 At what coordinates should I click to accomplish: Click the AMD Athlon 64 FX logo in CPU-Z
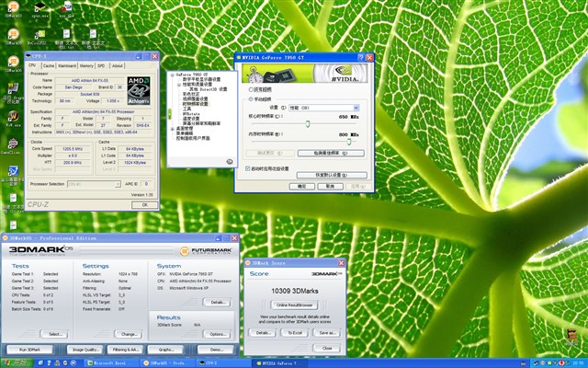139,90
